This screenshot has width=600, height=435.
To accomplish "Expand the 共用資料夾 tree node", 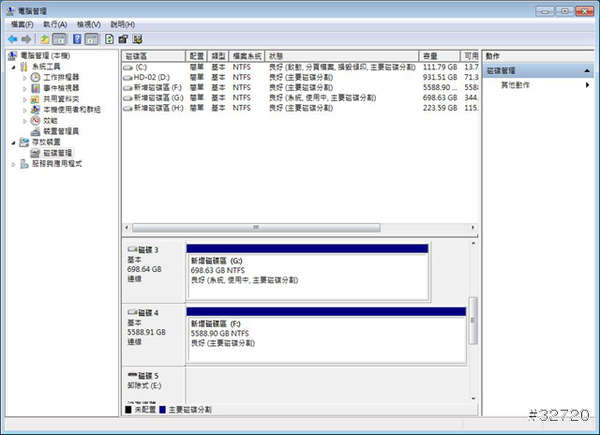I will click(25, 98).
